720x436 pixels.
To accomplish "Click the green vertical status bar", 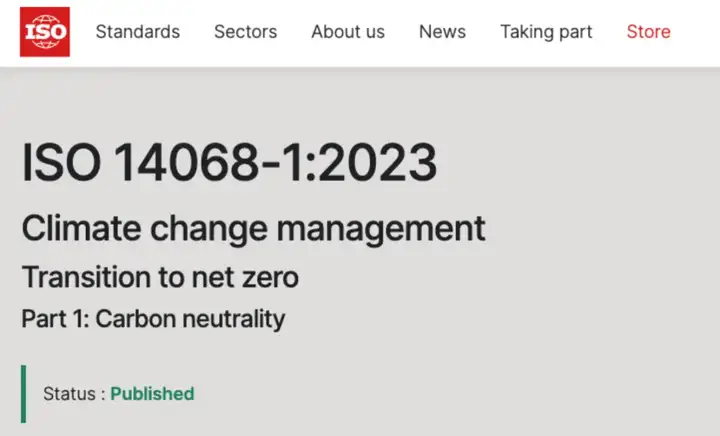I will pos(23,394).
